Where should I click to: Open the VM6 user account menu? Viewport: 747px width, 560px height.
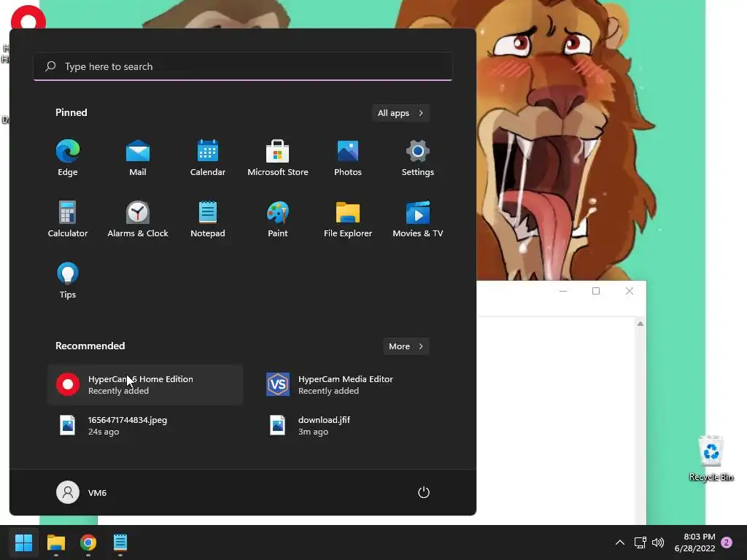tap(82, 492)
